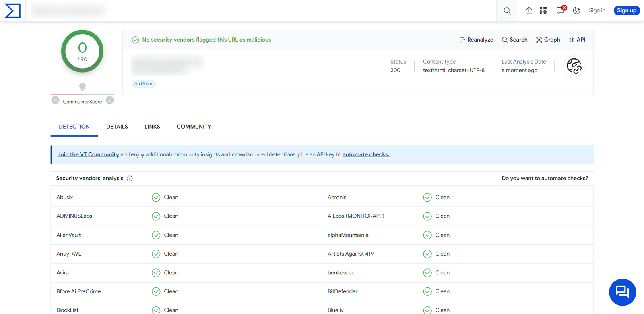644x314 pixels.
Task: Click Sign in link
Action: 597,10
